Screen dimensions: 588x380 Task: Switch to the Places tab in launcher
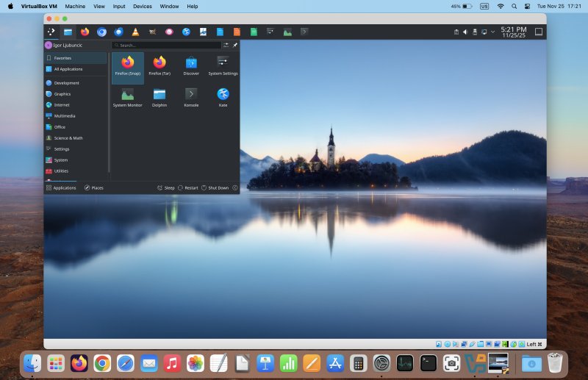pyautogui.click(x=93, y=187)
